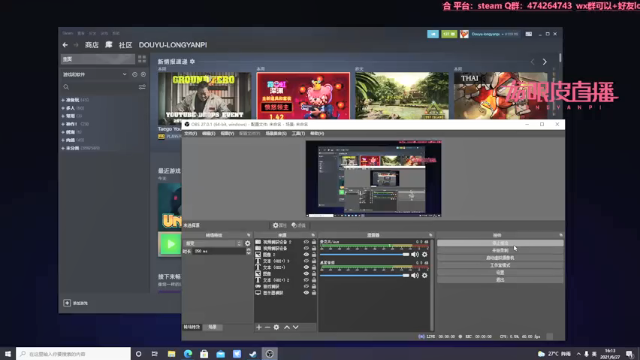Click OBS icon in Windows taskbar

269,354
